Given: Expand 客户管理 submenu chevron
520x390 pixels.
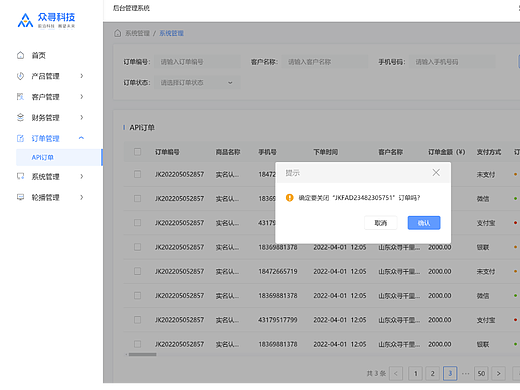Looking at the screenshot, I should pos(82,97).
